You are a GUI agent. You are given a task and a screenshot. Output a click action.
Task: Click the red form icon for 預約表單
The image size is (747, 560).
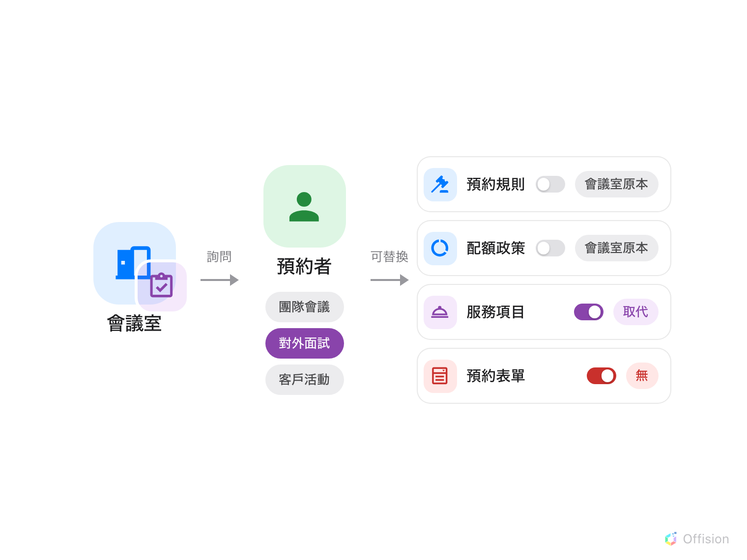(x=440, y=376)
